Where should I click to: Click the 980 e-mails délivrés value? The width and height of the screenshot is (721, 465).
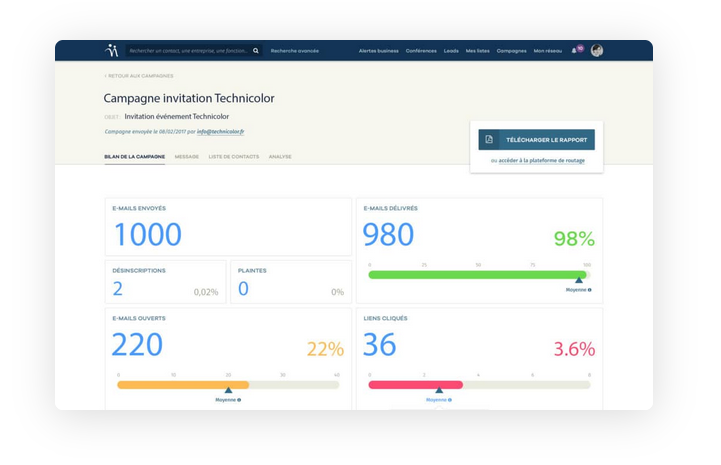point(388,235)
